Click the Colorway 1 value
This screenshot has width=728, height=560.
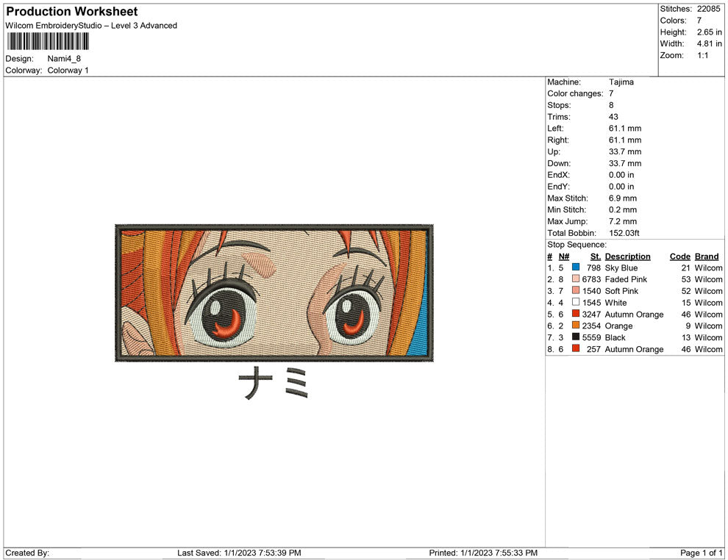point(68,71)
